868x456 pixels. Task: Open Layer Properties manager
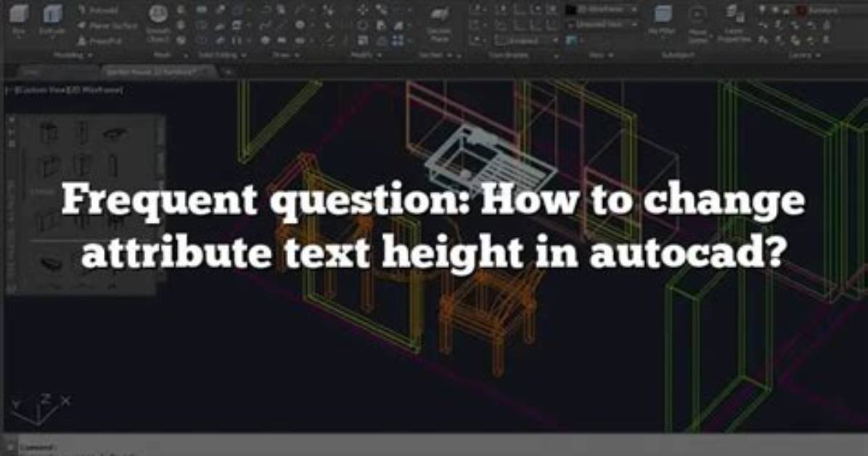click(x=733, y=23)
